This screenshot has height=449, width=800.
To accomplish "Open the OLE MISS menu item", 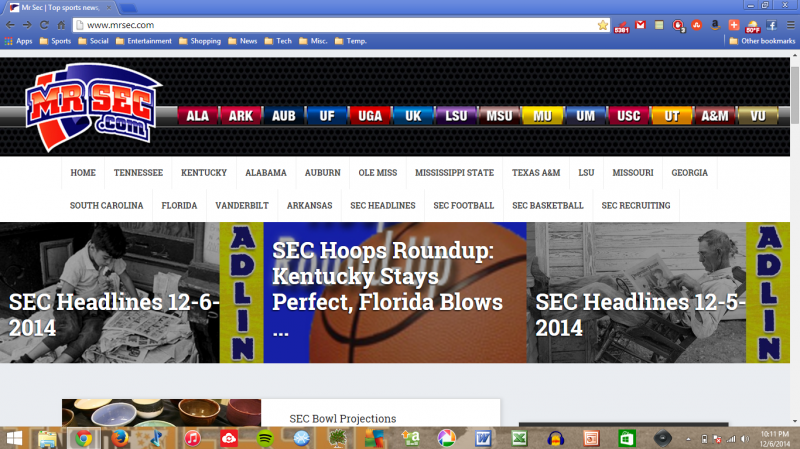I will [x=378, y=173].
